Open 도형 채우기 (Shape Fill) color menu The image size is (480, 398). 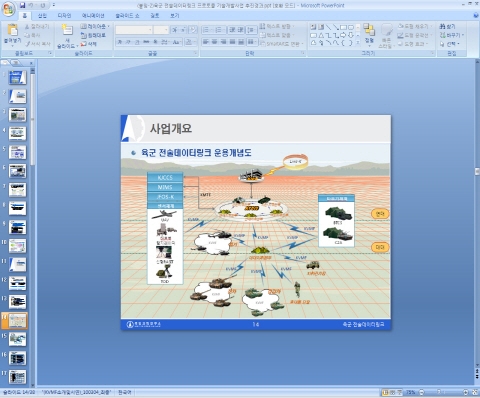(x=415, y=26)
